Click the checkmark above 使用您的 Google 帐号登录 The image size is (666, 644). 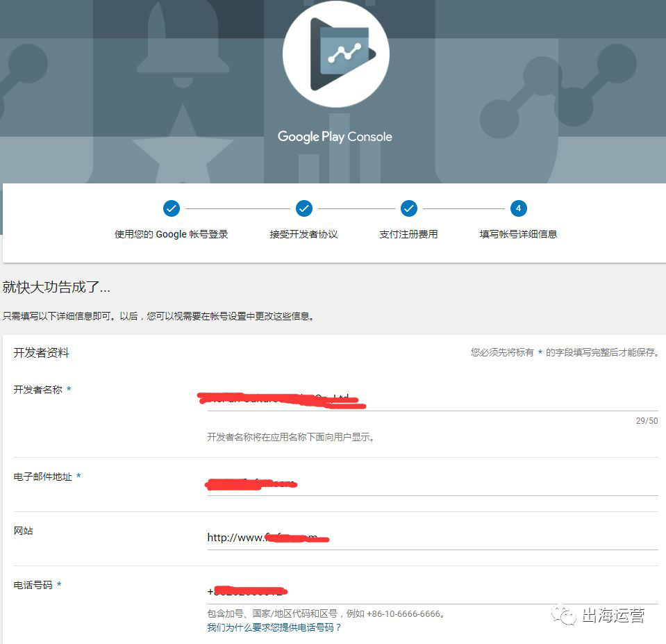click(x=171, y=208)
